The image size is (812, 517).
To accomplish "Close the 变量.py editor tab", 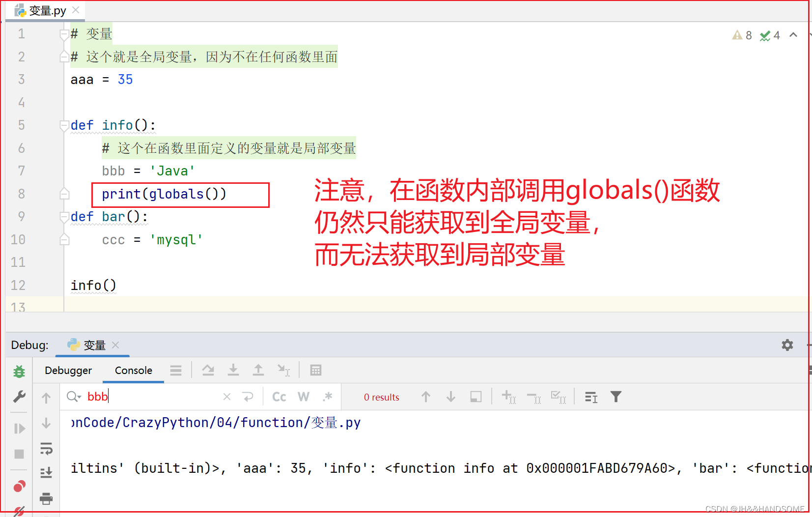I will (76, 10).
